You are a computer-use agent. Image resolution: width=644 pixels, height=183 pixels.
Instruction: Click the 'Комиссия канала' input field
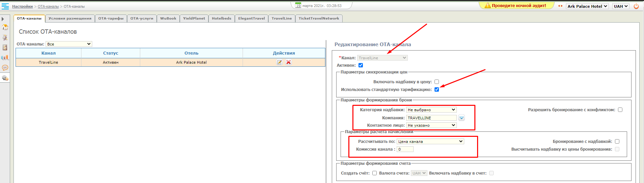coord(405,149)
